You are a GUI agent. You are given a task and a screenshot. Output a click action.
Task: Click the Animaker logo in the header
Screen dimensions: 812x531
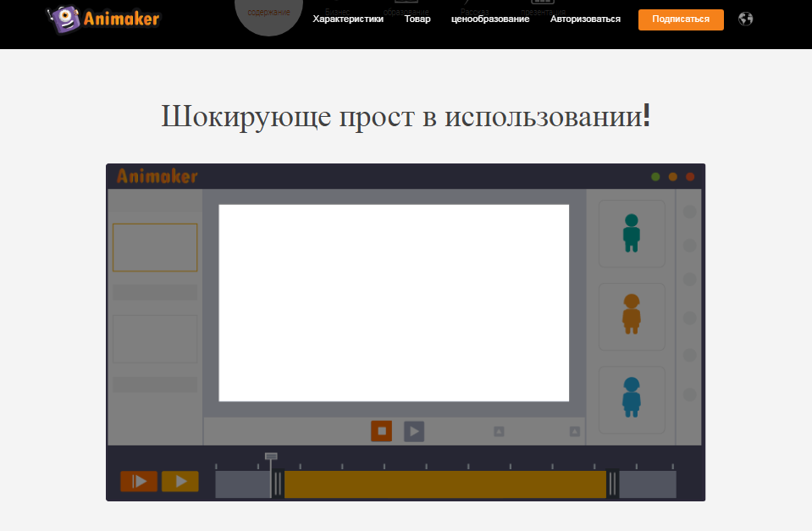tap(102, 19)
